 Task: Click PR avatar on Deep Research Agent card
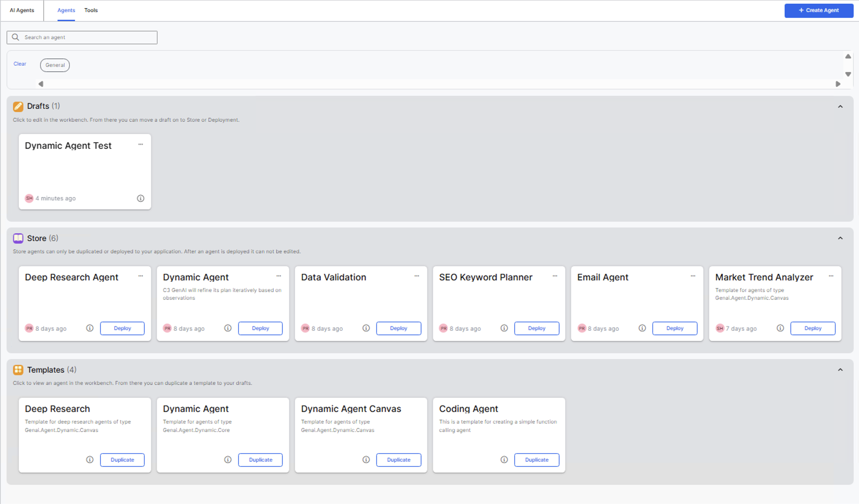[29, 328]
